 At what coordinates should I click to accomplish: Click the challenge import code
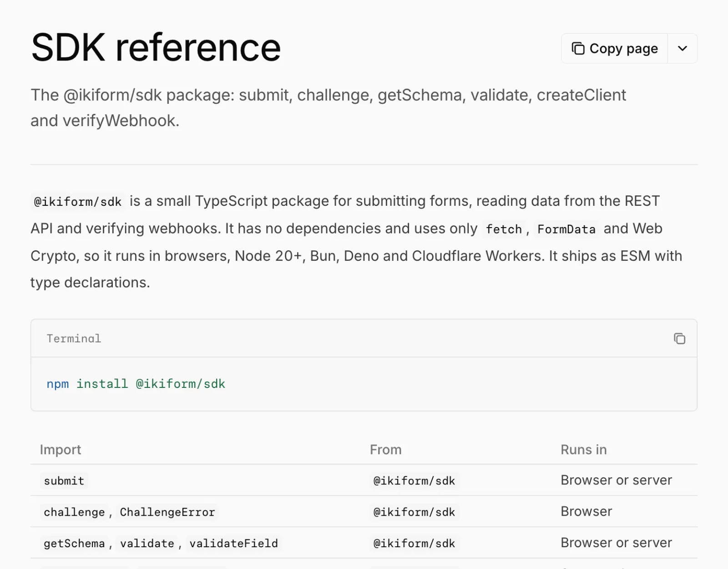click(x=74, y=512)
